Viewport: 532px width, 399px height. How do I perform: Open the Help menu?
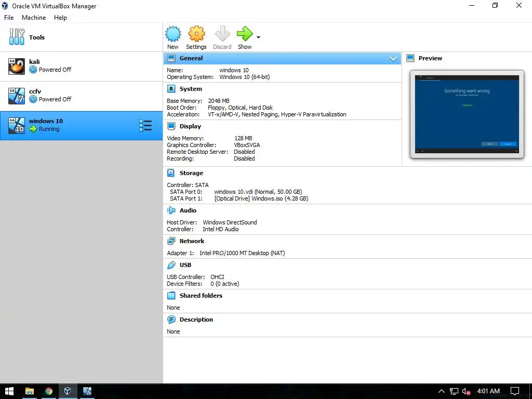point(60,18)
